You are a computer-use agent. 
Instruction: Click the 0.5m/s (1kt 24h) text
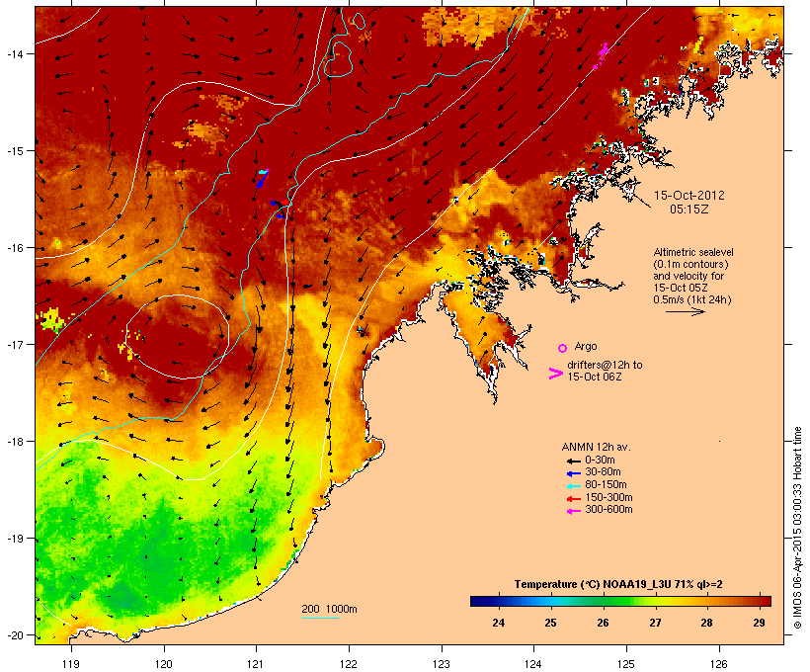click(692, 299)
